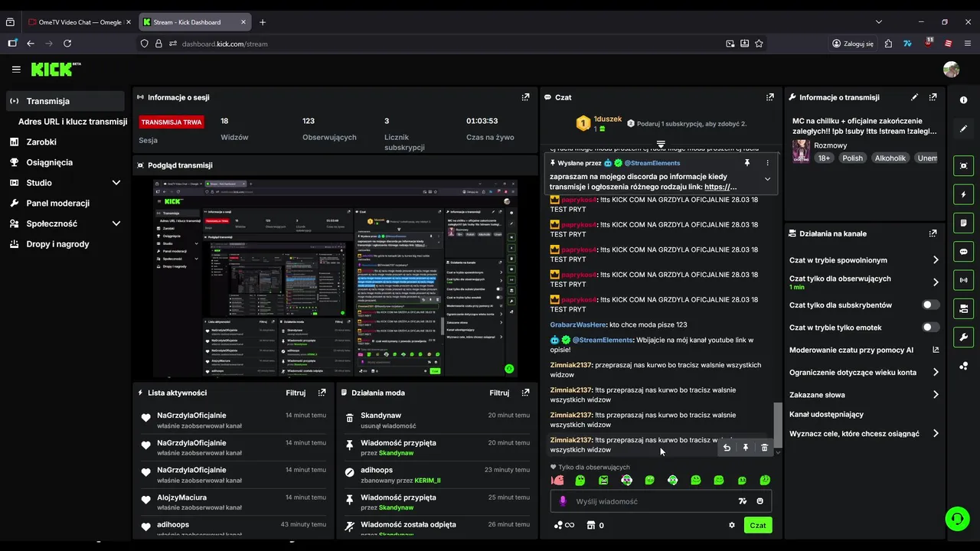Screen dimensions: 980x551
Task: Open user avatar in top right
Action: (951, 70)
